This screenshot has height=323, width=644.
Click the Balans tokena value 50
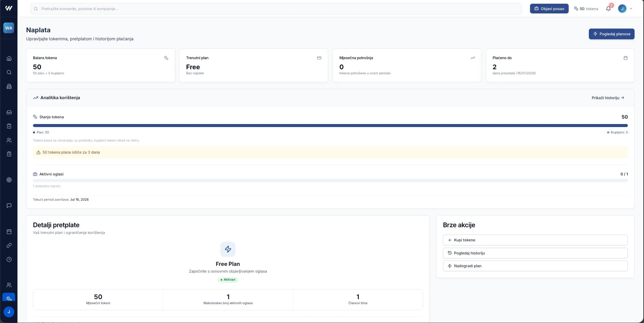click(37, 67)
